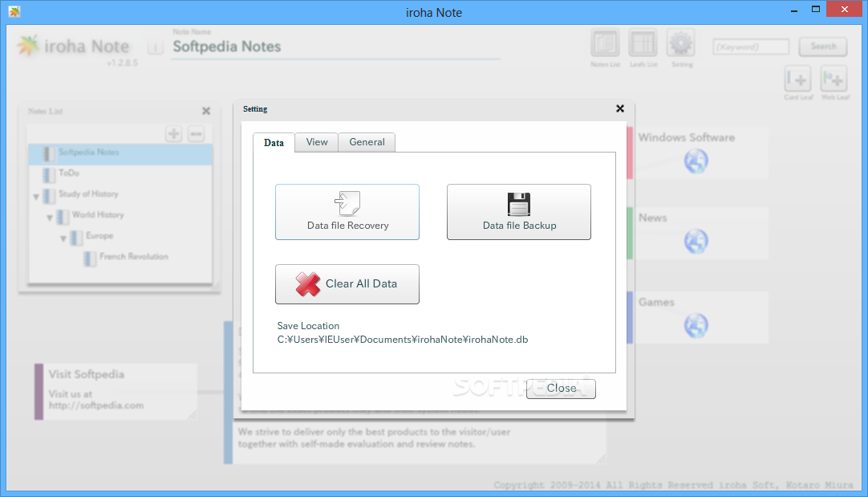
Task: Dismiss Setting dialog via X icon
Action: pyautogui.click(x=620, y=108)
